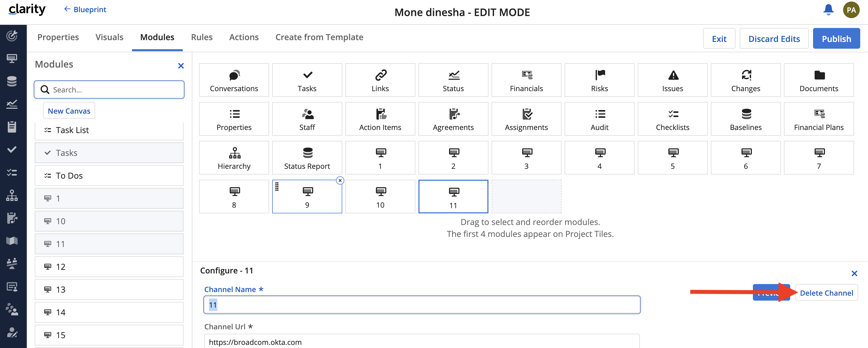Open the Create from Template tab
This screenshot has width=868, height=348.
pos(319,37)
